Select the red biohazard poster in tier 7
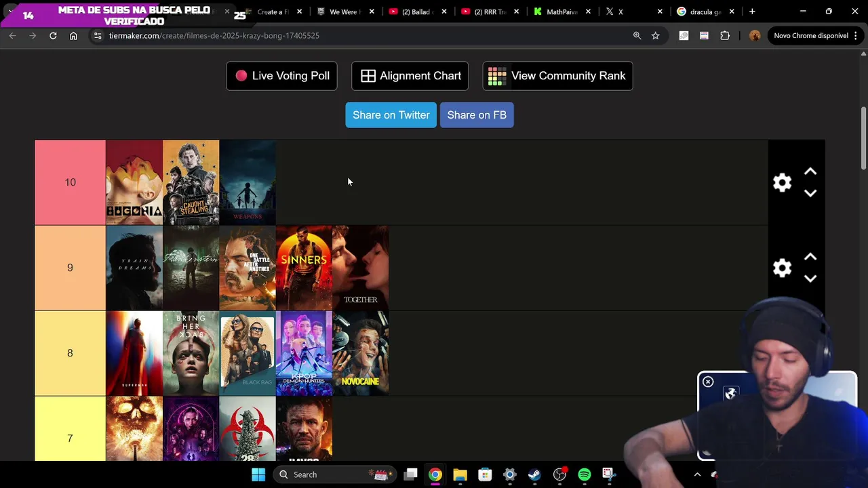 click(x=248, y=428)
